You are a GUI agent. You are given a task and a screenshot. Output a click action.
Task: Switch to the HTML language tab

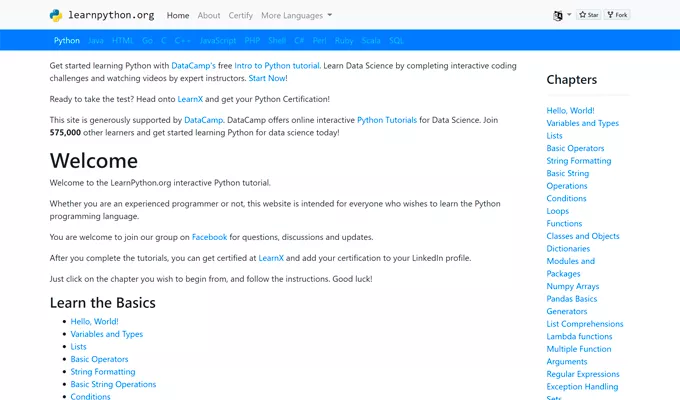[x=122, y=41]
